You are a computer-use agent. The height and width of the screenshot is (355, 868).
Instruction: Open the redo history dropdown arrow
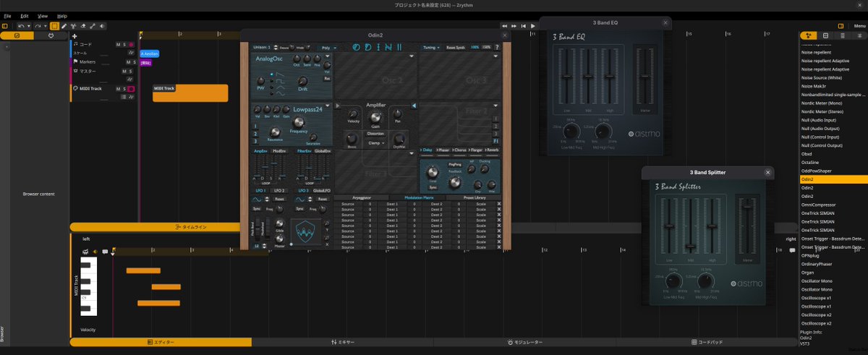tap(46, 26)
